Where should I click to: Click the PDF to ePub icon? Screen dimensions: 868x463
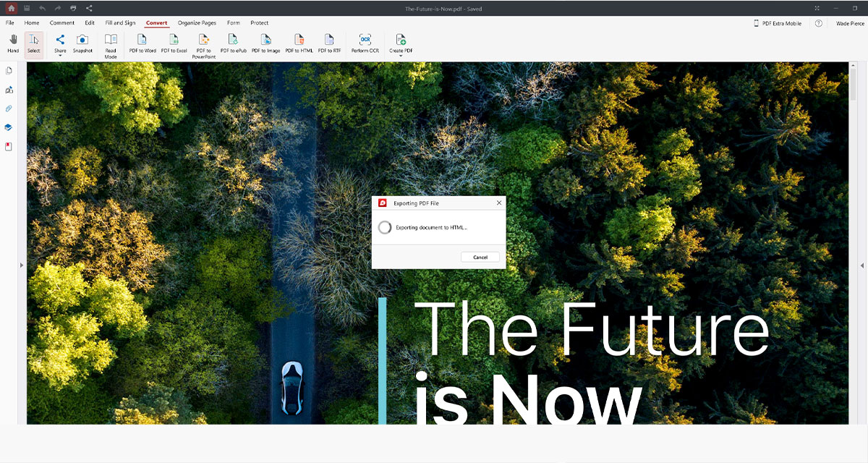pos(234,40)
